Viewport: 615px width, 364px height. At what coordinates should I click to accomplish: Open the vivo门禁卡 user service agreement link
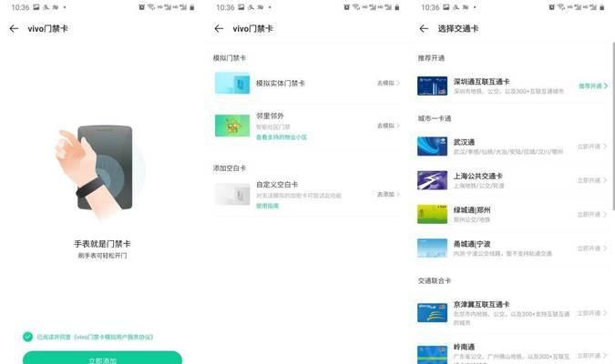tap(113, 337)
